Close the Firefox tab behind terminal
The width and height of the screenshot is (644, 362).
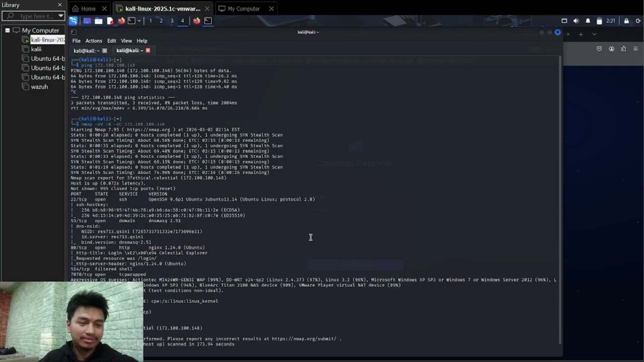tap(568, 34)
